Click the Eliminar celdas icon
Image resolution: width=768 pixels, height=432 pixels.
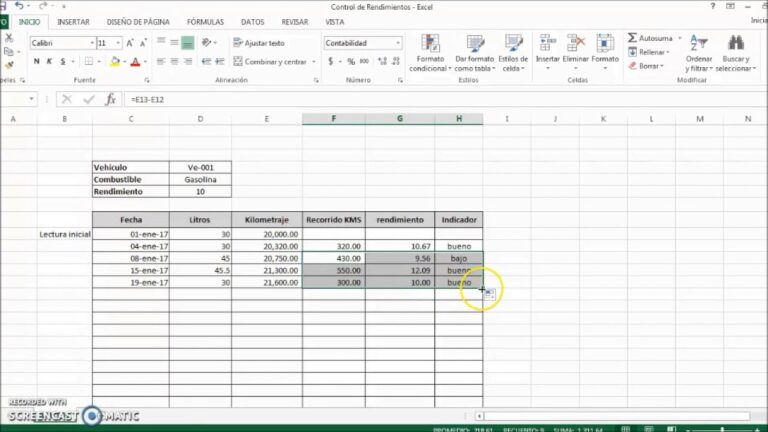(576, 43)
